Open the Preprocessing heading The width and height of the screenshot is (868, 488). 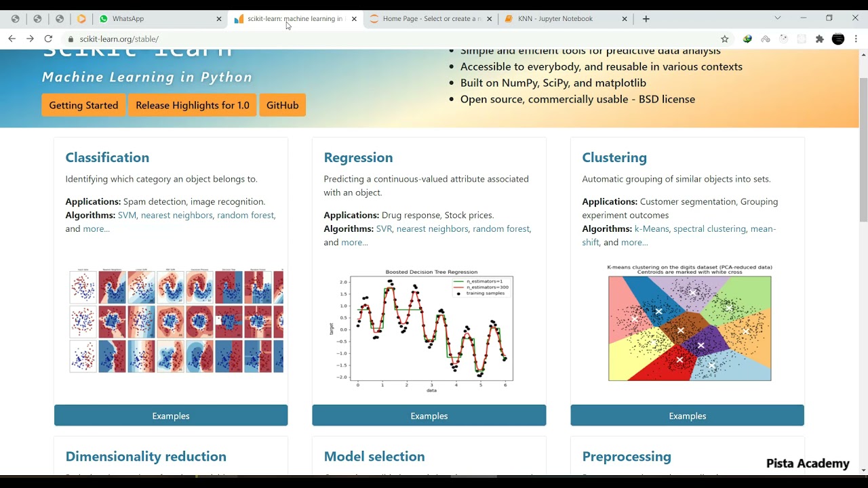(627, 456)
